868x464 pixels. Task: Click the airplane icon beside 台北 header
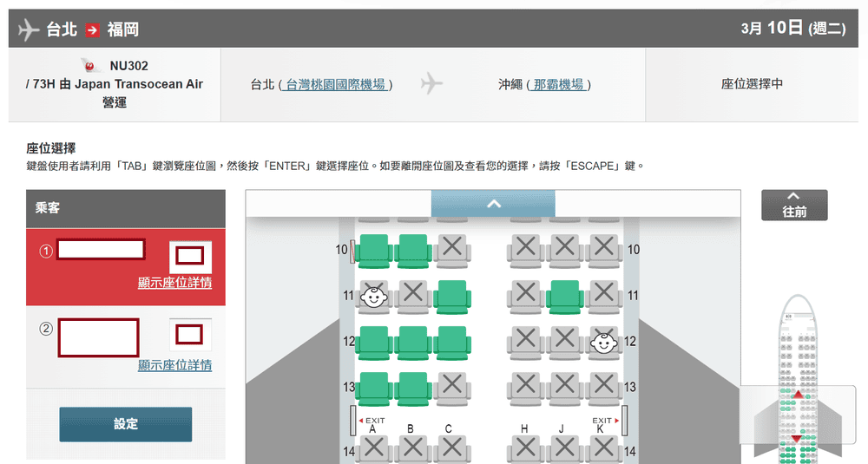tap(29, 29)
